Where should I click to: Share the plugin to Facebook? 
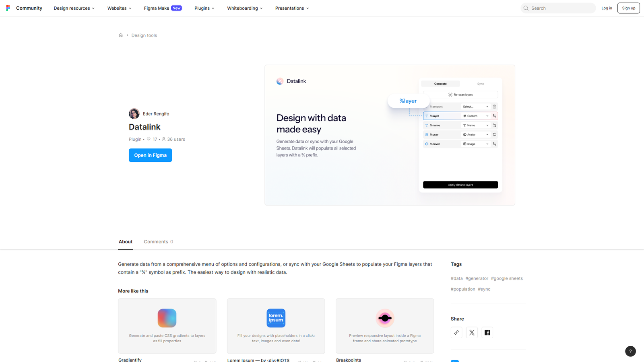pyautogui.click(x=487, y=332)
